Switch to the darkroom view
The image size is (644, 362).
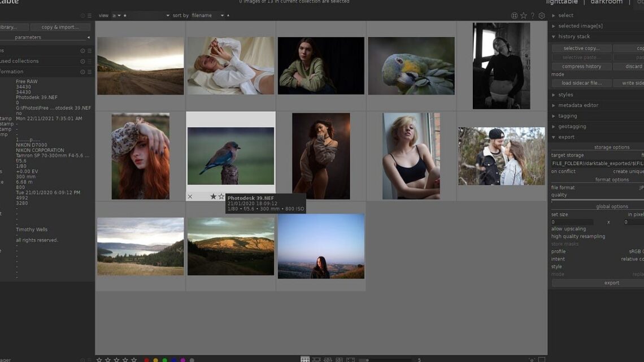(607, 2)
